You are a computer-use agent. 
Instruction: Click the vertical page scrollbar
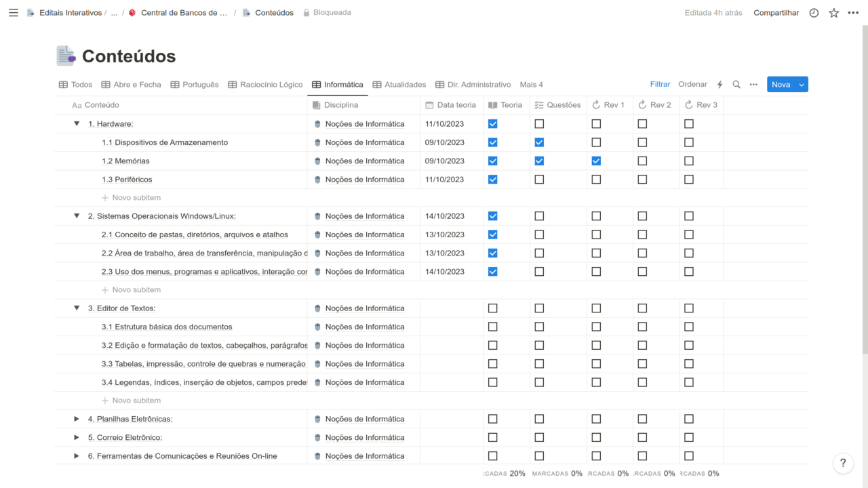(864, 190)
